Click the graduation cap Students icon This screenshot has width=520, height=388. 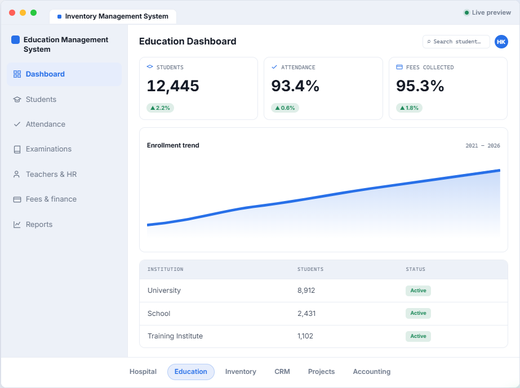tap(17, 99)
